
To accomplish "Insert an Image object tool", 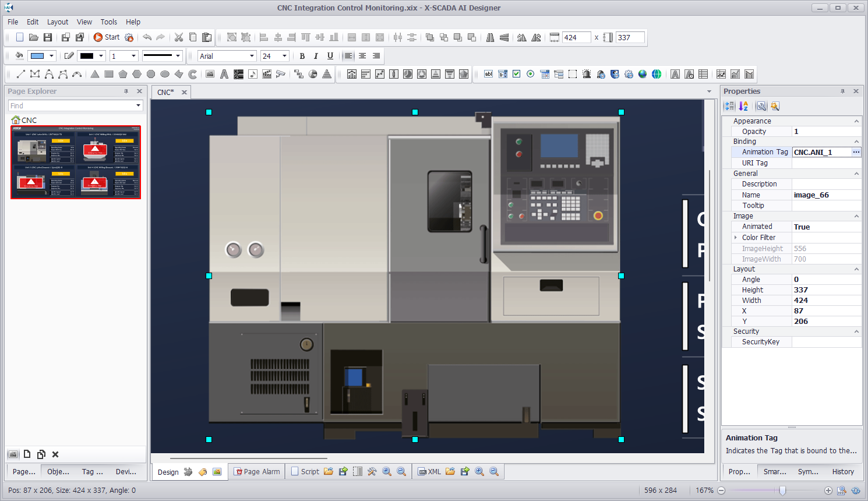I will coord(210,74).
